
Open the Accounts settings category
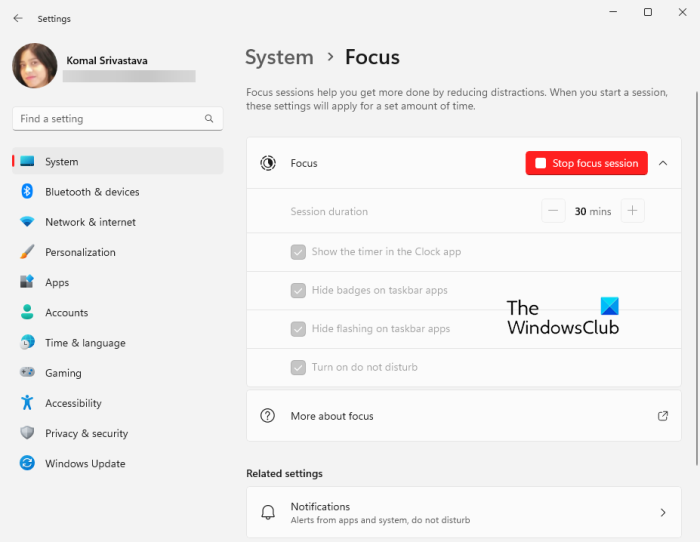66,313
